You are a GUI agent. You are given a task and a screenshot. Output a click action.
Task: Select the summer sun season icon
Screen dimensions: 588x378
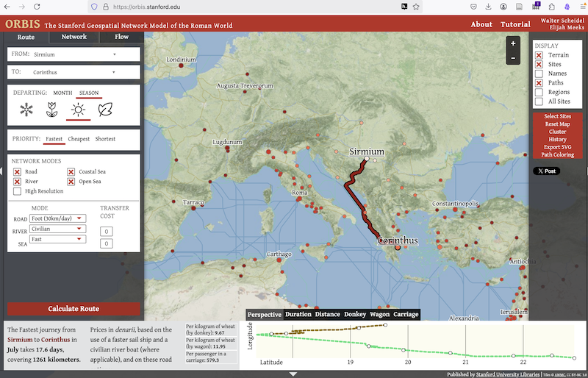(78, 110)
